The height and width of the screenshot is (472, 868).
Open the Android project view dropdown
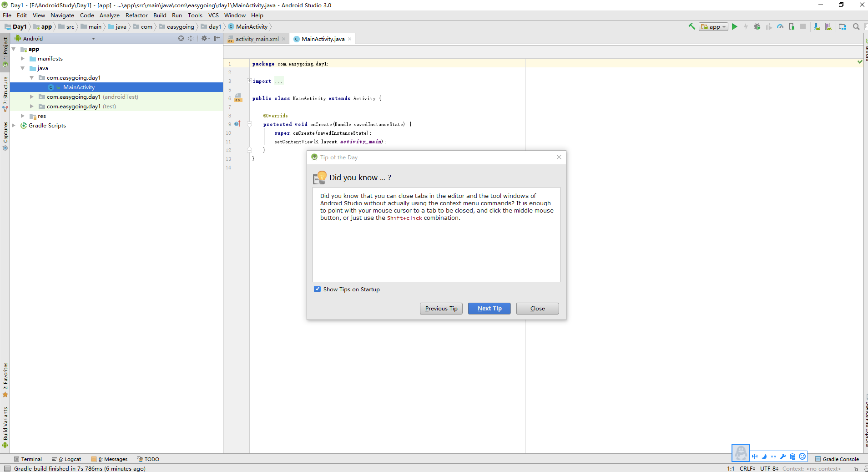coord(56,38)
